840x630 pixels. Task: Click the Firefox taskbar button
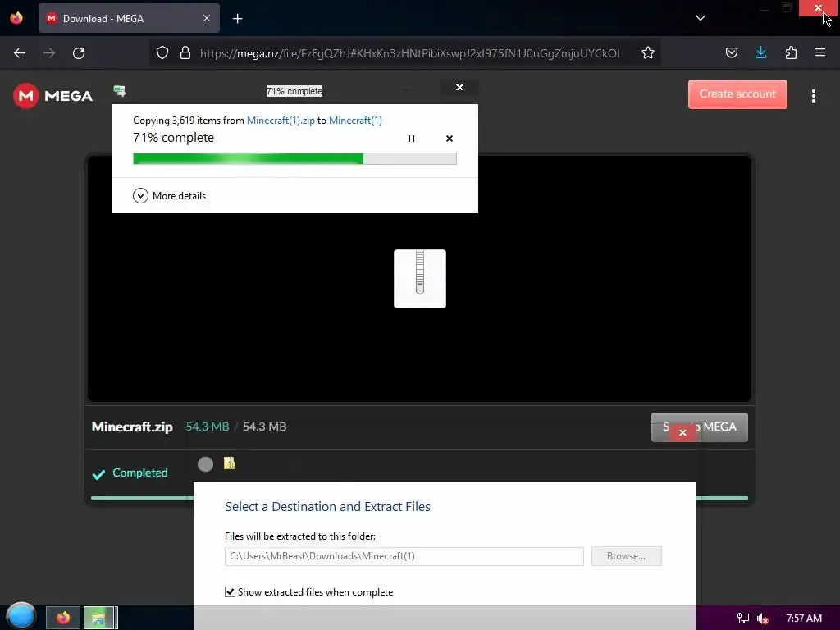tap(63, 618)
